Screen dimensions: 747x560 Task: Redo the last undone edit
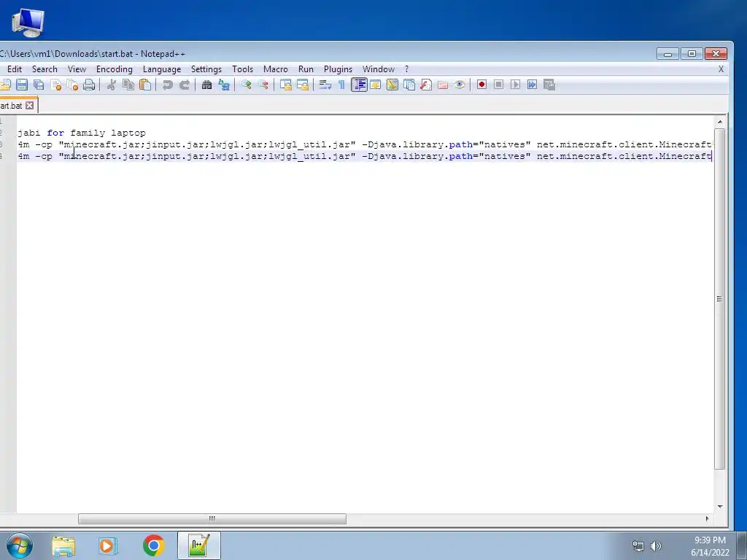pos(185,85)
